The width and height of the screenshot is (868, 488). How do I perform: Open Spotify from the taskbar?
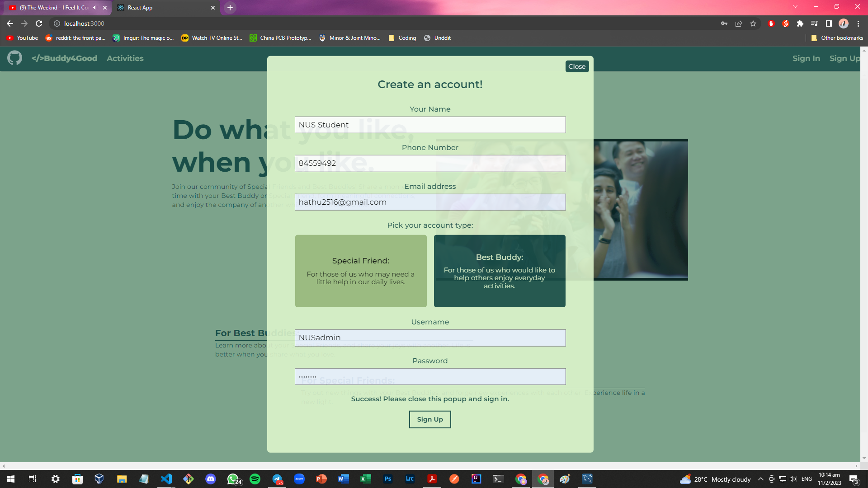[255, 479]
